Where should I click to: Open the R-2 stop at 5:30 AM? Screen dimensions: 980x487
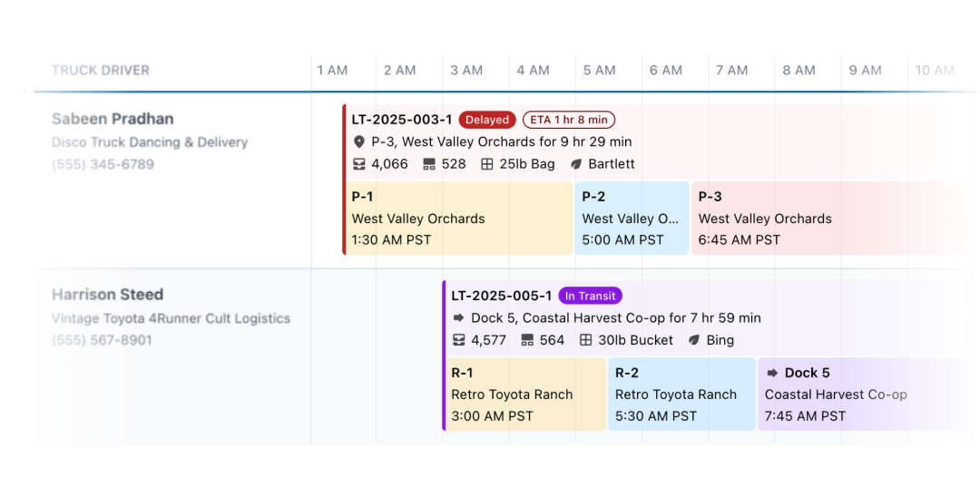(681, 394)
